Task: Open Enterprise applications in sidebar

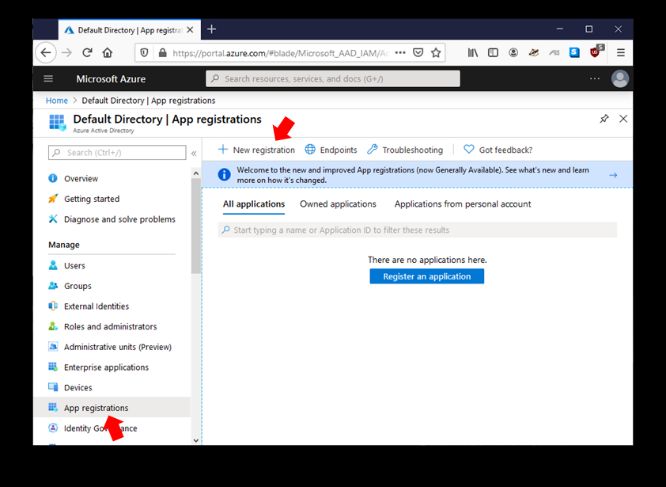Action: click(x=106, y=367)
